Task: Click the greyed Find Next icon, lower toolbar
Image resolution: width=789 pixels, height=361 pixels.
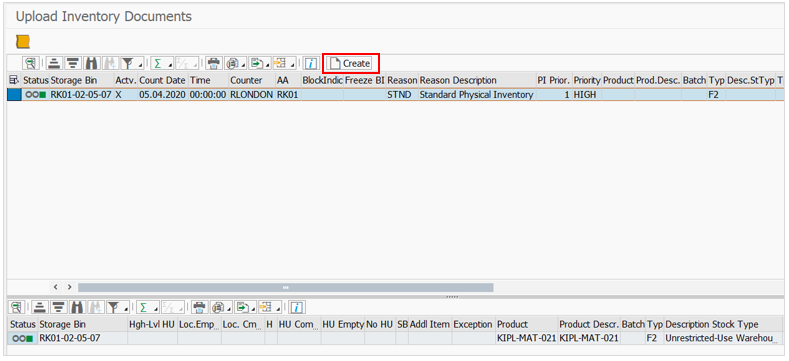Action: click(97, 307)
